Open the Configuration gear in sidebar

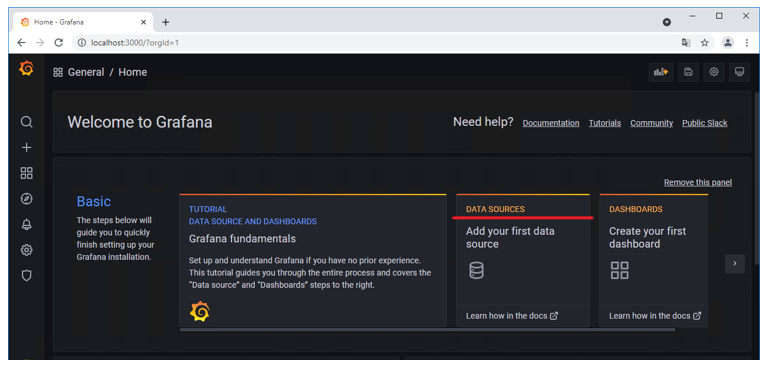pyautogui.click(x=27, y=250)
